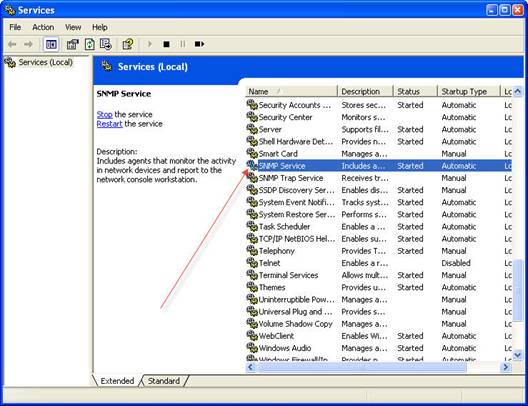Click the Status column header
Image resolution: width=528 pixels, height=406 pixels.
(x=415, y=92)
